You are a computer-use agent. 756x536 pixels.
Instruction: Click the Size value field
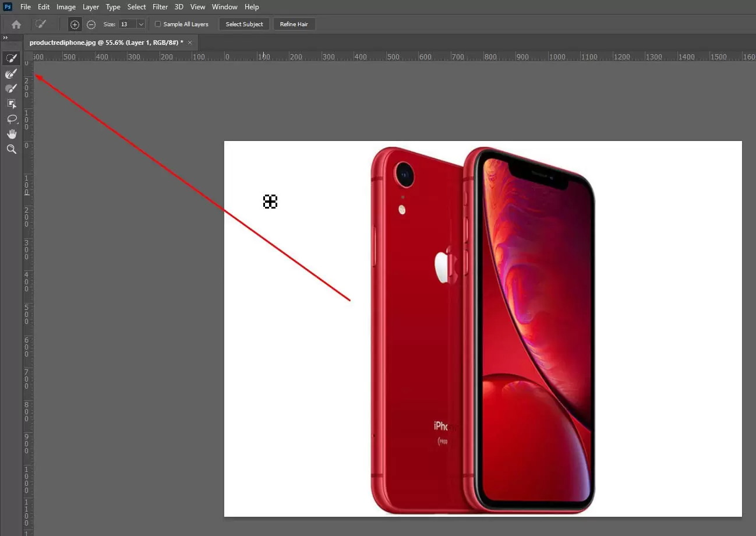128,24
